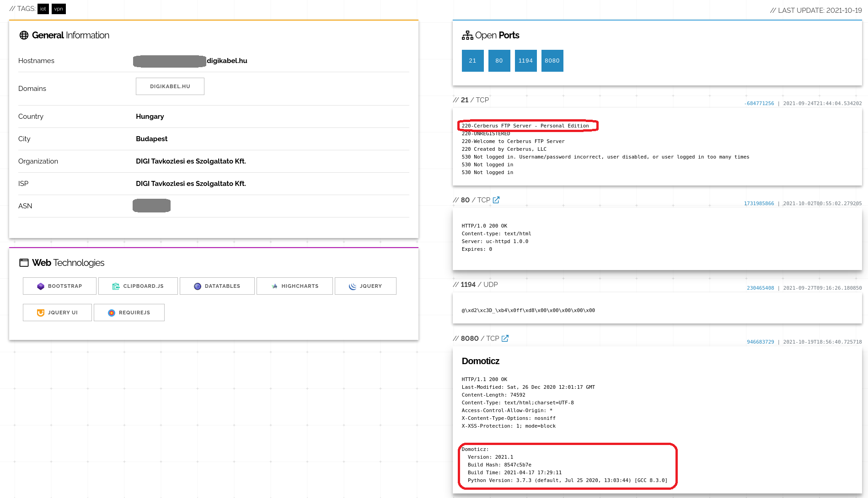Click the digikabel.hu hostname text
The image size is (868, 498).
coord(227,61)
